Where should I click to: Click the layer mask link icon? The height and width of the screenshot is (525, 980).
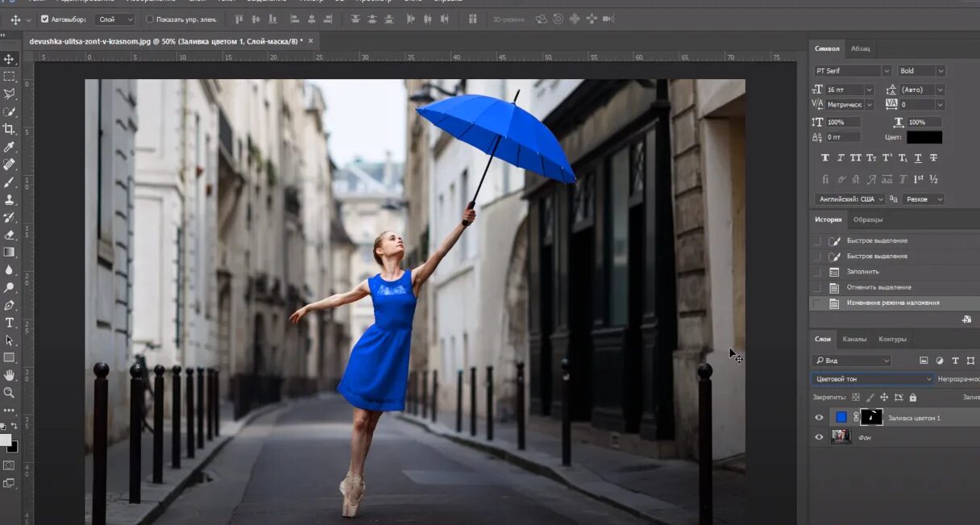pos(856,418)
